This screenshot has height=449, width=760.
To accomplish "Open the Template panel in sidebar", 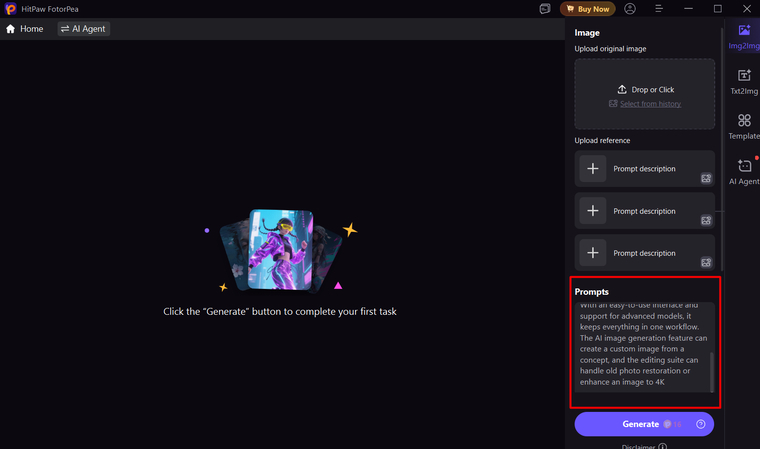I will 744,127.
